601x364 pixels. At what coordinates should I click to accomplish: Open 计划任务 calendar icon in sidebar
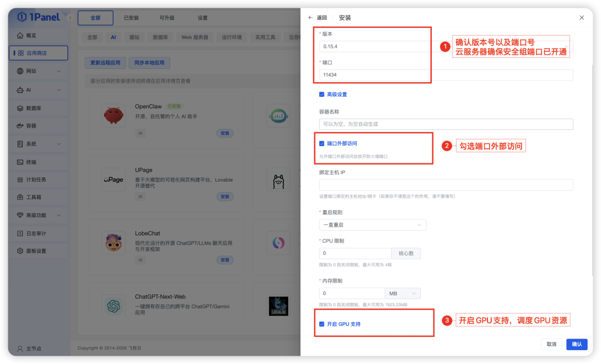pos(20,180)
